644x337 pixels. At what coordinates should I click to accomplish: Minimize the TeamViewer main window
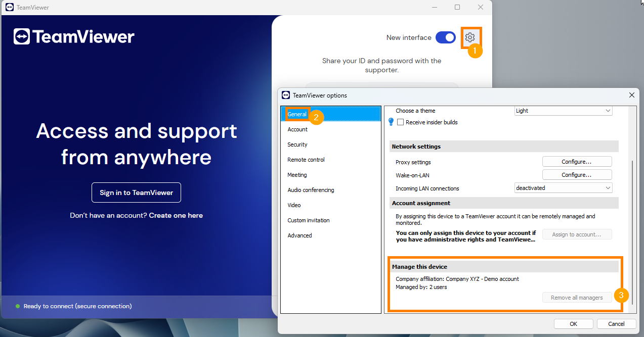pos(435,7)
